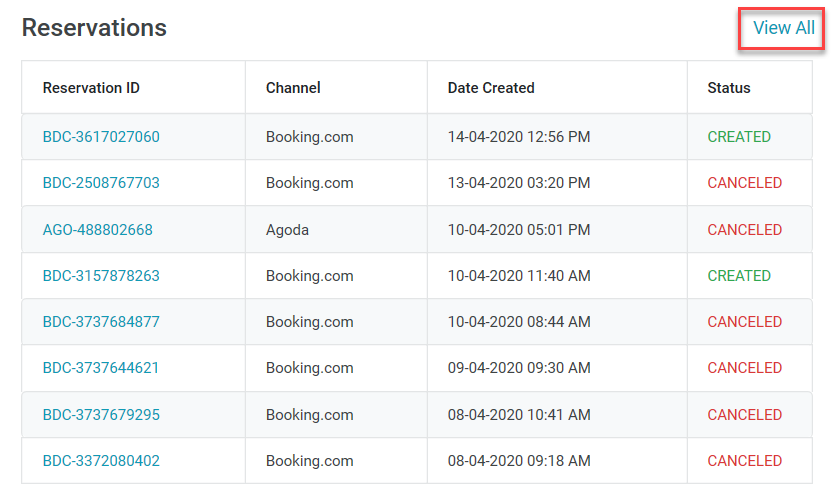
Task: Click the Status column header
Action: [728, 88]
